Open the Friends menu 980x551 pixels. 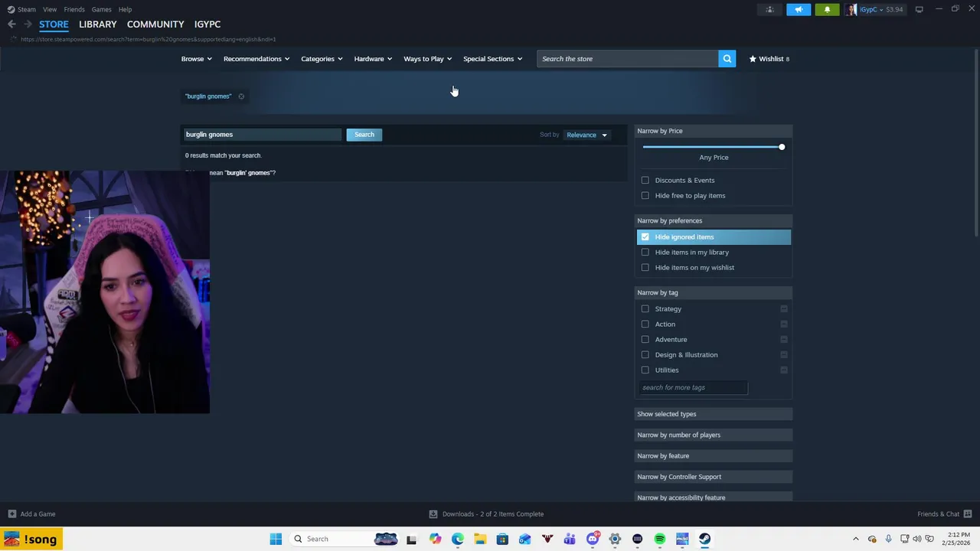(74, 9)
